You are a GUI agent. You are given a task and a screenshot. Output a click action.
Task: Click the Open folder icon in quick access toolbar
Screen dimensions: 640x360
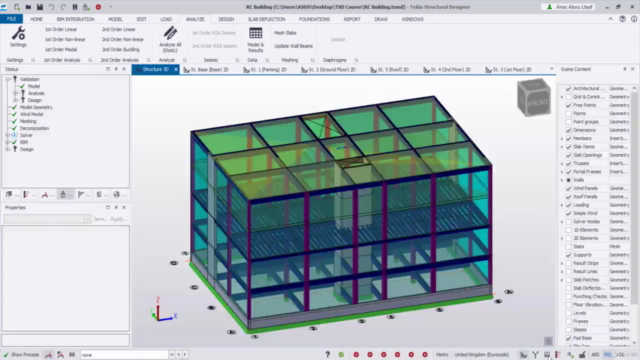tap(28, 7)
